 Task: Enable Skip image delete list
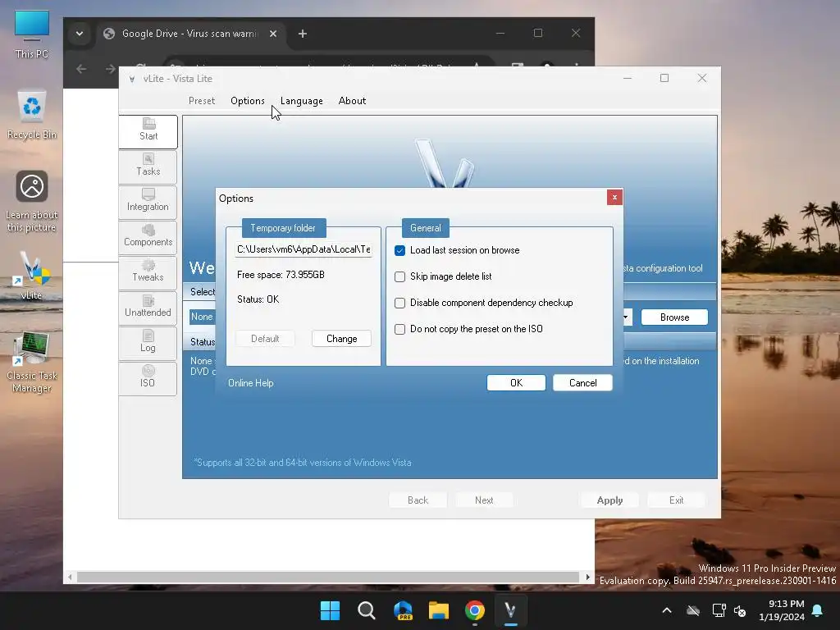399,277
